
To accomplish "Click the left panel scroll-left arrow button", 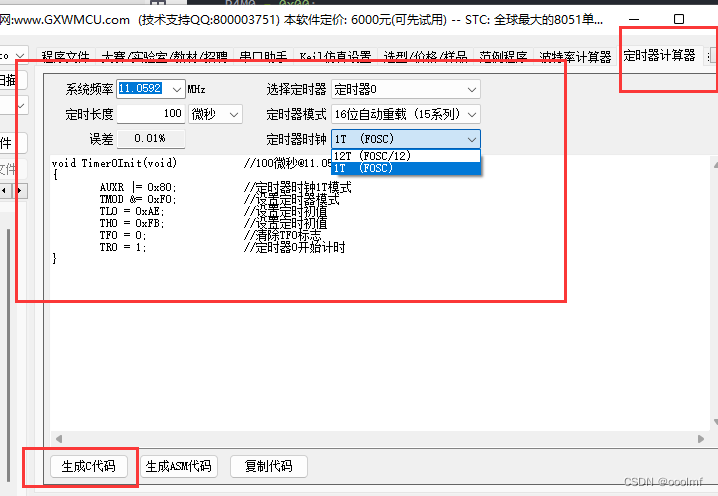I will [x=4, y=191].
